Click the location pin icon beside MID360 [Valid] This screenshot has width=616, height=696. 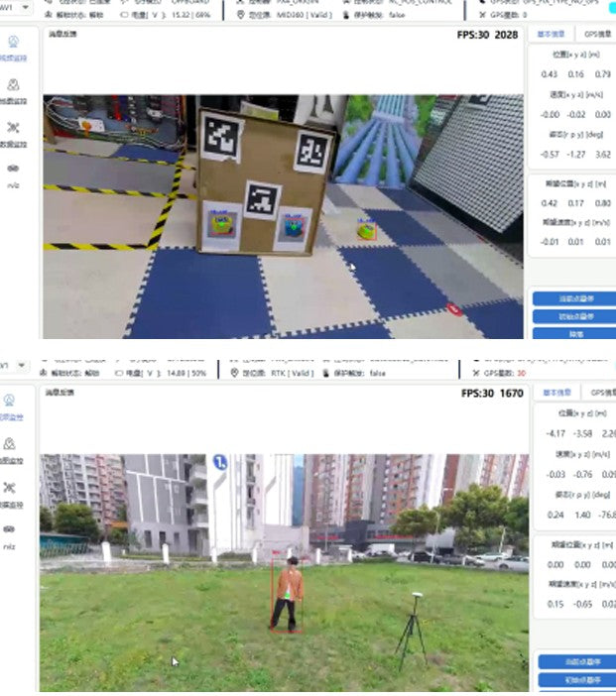click(x=240, y=15)
